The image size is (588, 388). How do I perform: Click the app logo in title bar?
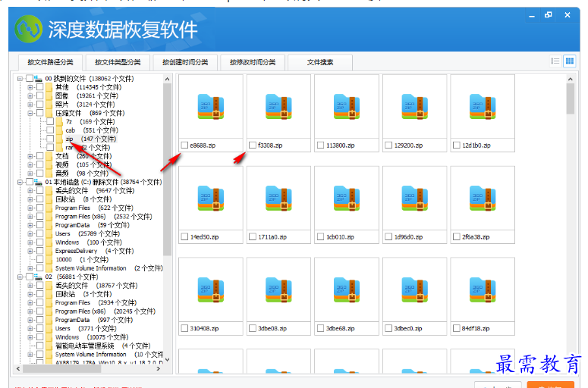29,29
